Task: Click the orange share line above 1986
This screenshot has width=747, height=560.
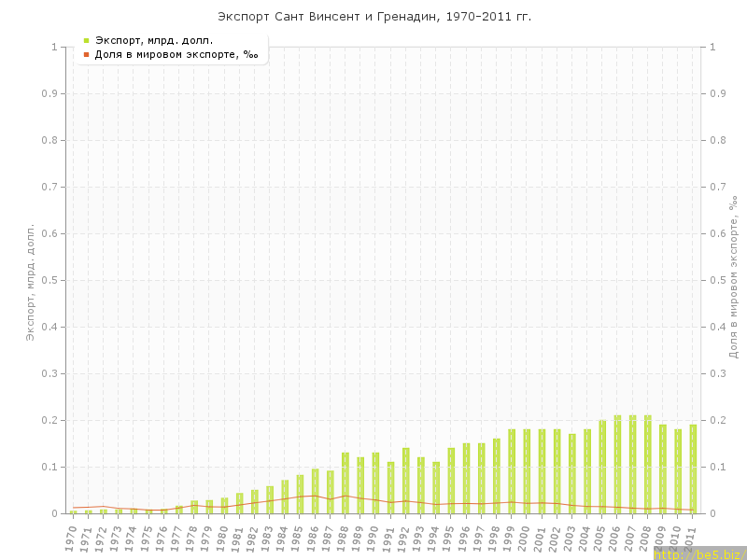Action: point(316,496)
